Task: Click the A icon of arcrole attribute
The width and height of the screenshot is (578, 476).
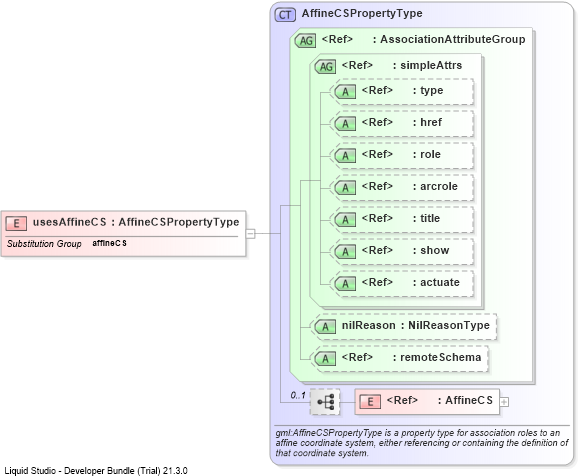Action: (x=345, y=188)
